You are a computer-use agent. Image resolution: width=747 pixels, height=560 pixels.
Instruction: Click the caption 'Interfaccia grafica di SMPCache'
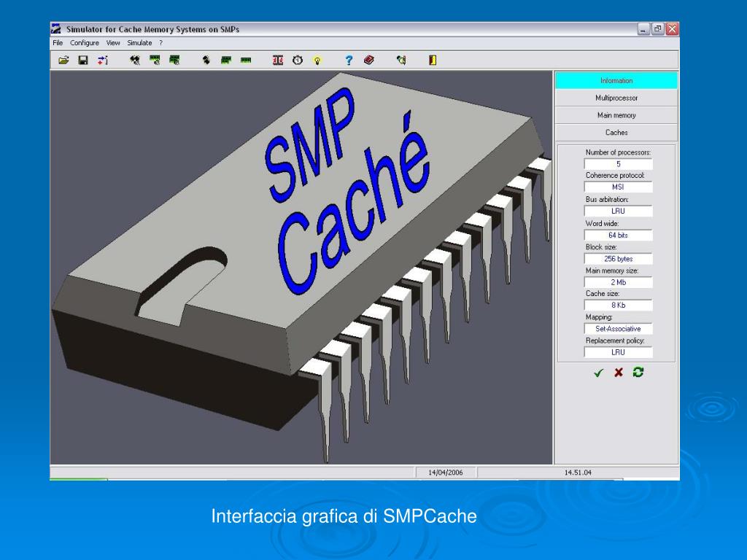pyautogui.click(x=344, y=516)
